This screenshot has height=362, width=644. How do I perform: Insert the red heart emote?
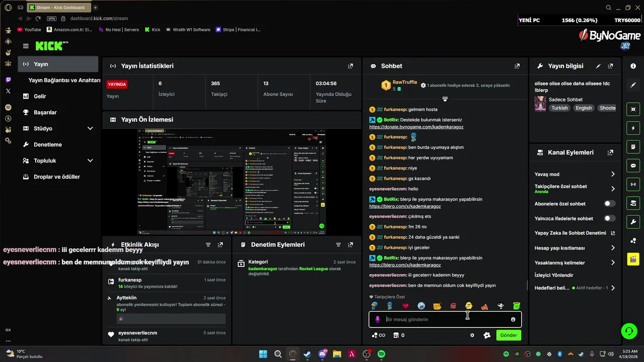click(x=406, y=306)
